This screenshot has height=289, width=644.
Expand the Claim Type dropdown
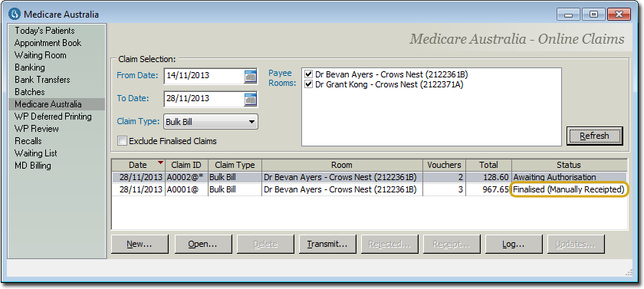coord(211,122)
